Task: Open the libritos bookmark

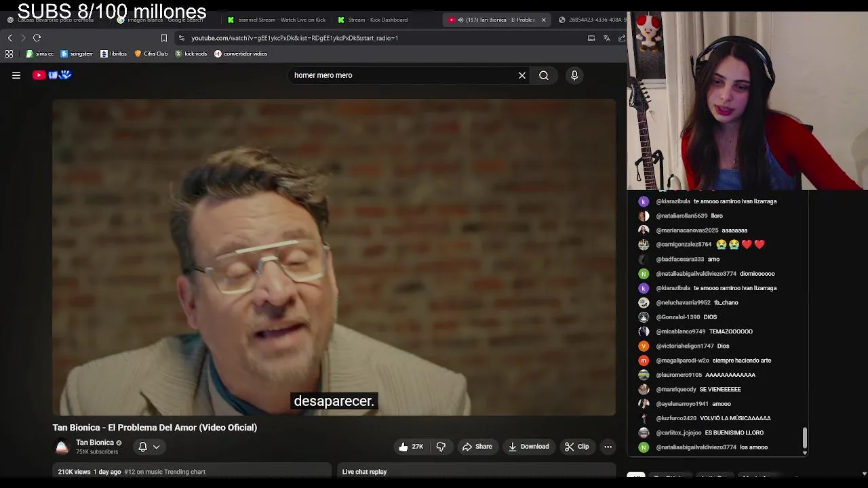Action: click(113, 54)
